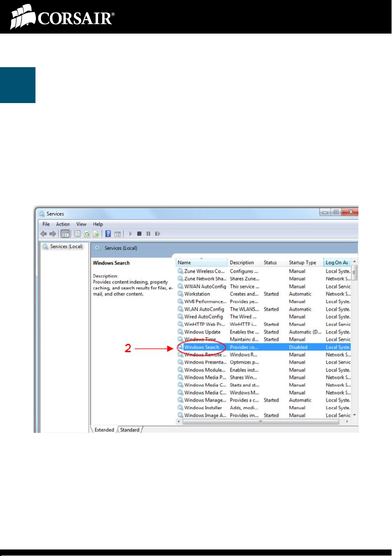Image resolution: width=392 pixels, height=556 pixels.
Task: Open the Action menu
Action: pos(63,224)
